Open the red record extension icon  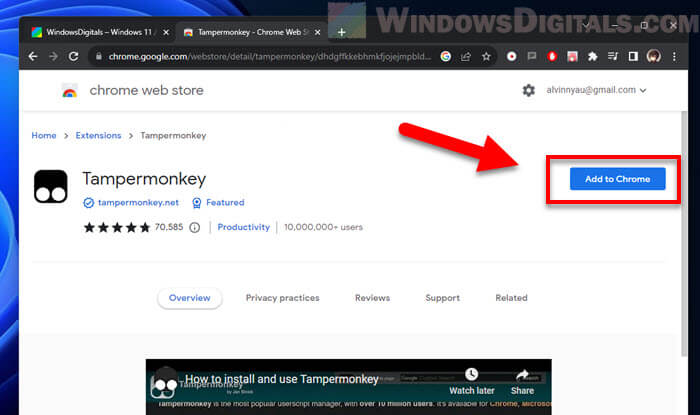click(512, 56)
